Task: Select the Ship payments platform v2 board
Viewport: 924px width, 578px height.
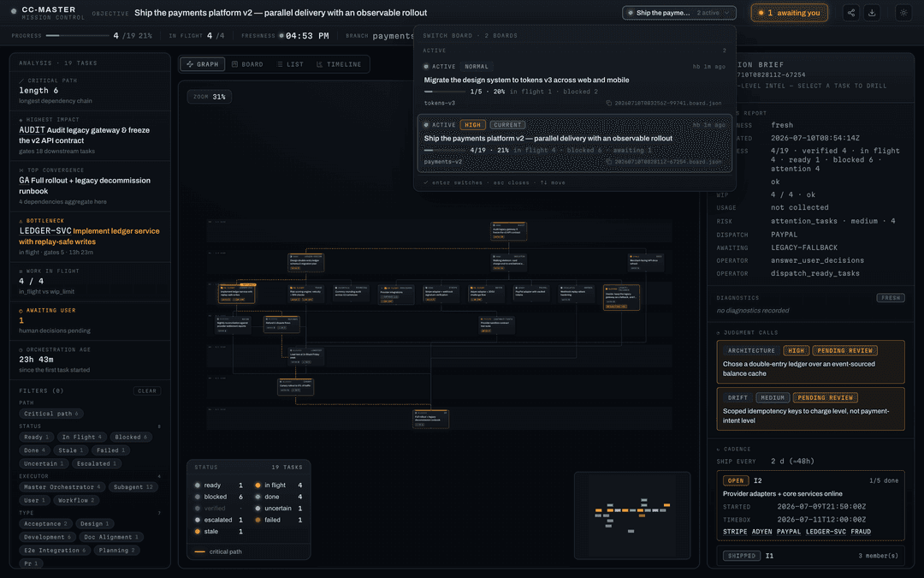Action: tap(575, 143)
